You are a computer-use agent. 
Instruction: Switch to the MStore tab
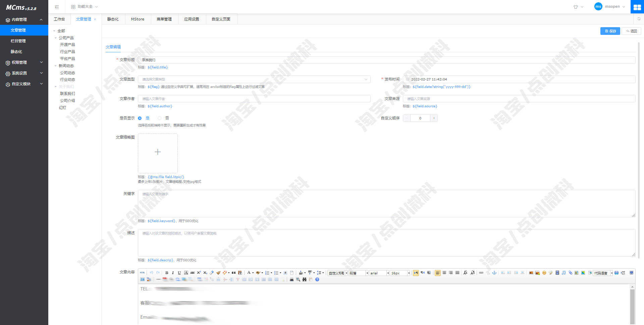click(138, 19)
